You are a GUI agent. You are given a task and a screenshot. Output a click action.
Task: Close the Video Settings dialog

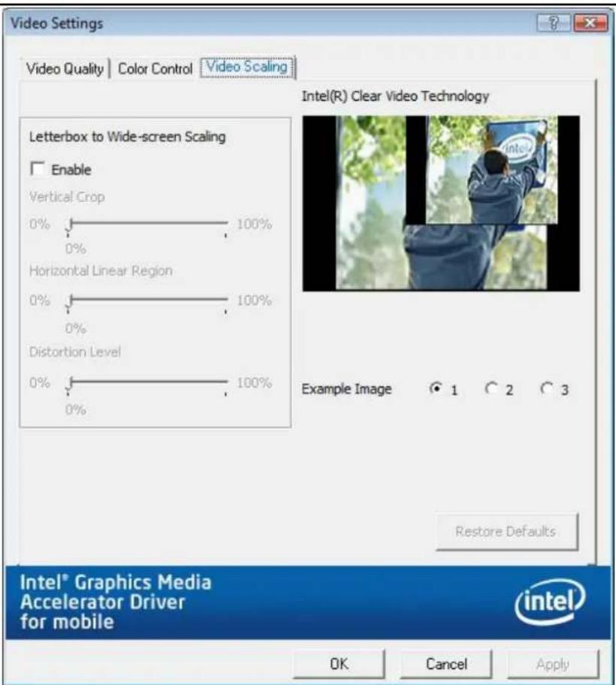click(590, 23)
